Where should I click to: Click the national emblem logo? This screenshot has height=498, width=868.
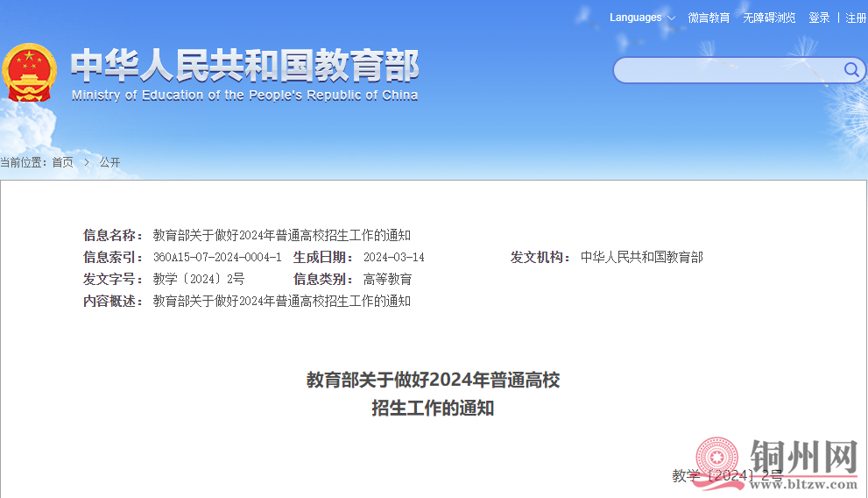tap(29, 74)
